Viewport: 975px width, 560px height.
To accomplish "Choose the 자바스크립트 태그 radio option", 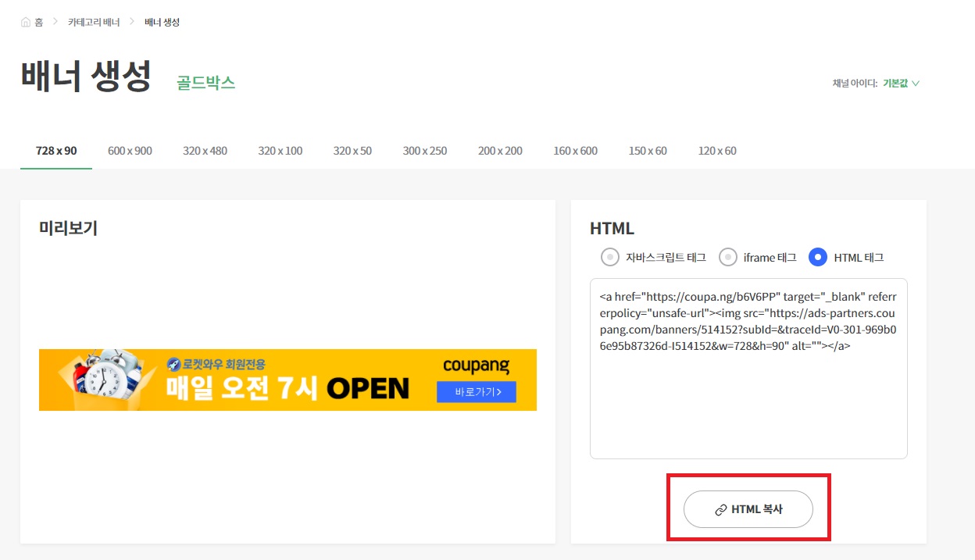I will [610, 257].
